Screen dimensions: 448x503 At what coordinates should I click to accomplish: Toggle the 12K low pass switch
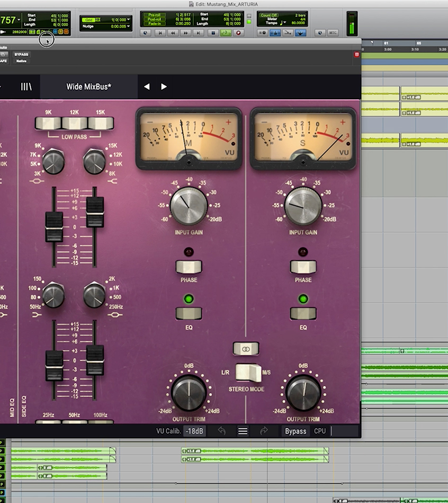pos(74,123)
